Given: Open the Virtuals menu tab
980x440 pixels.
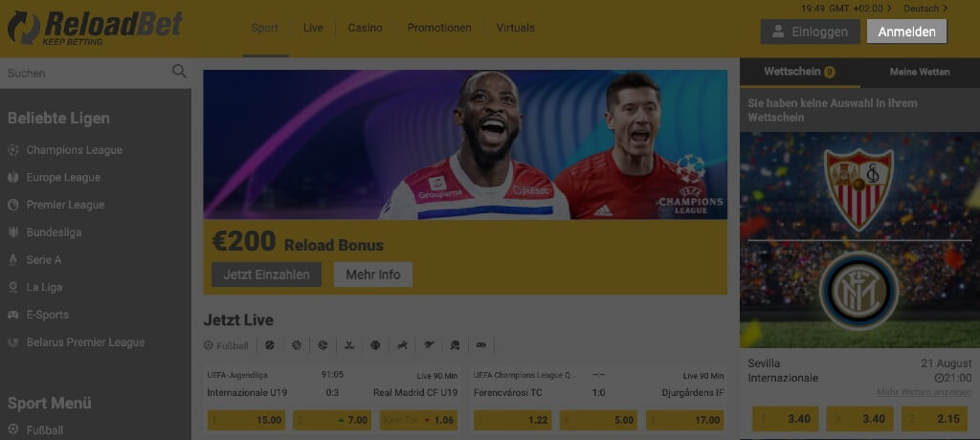Looking at the screenshot, I should click(516, 28).
